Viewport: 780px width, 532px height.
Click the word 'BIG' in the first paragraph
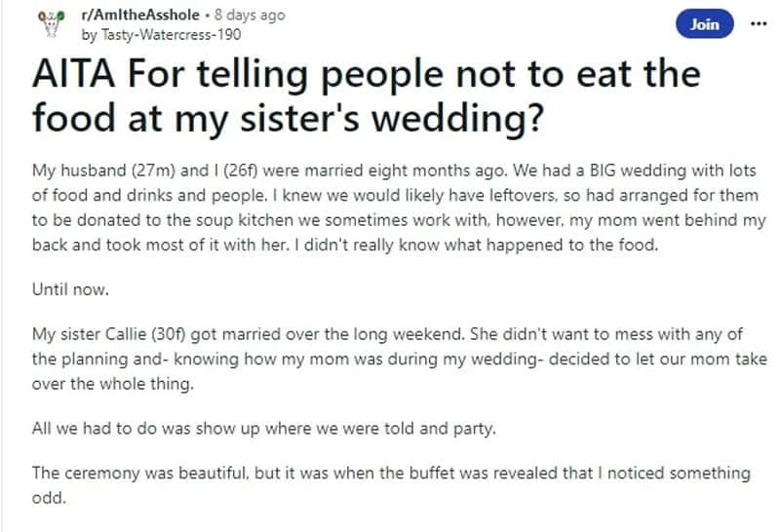pos(603,171)
